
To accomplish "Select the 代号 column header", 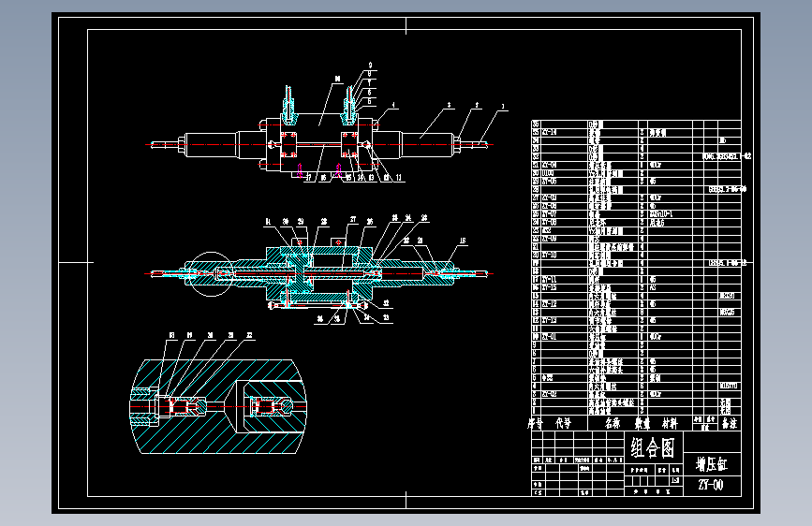I will (564, 423).
